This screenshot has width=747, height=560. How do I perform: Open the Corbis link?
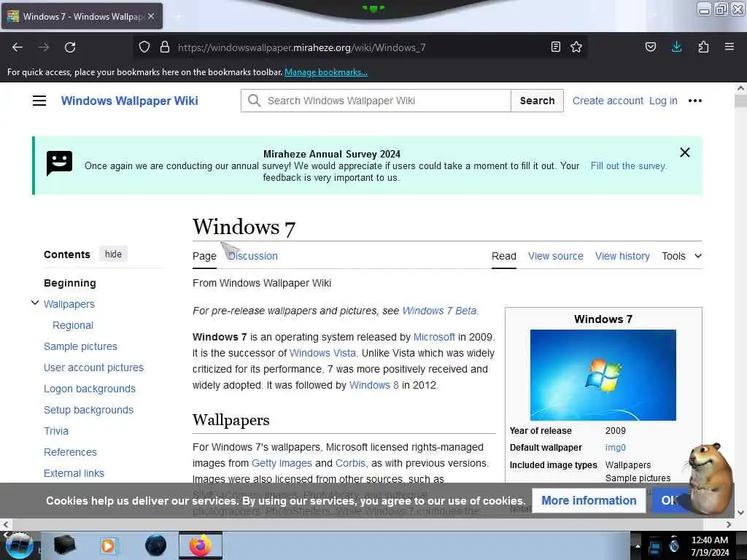pos(349,463)
